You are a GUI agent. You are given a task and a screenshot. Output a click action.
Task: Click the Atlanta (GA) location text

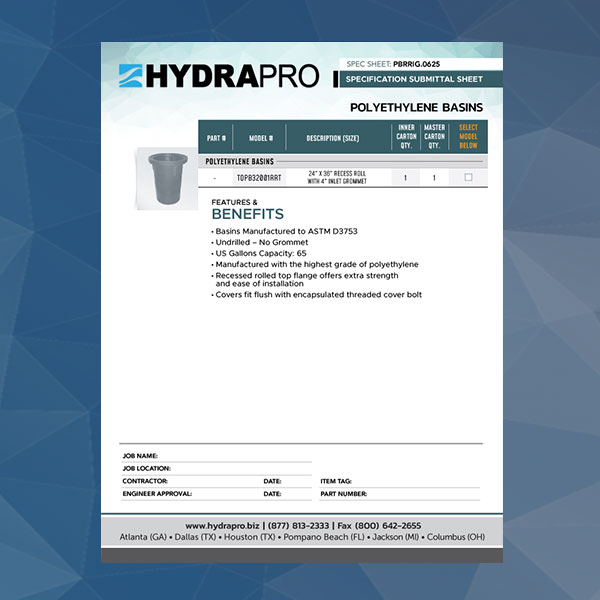tap(143, 537)
